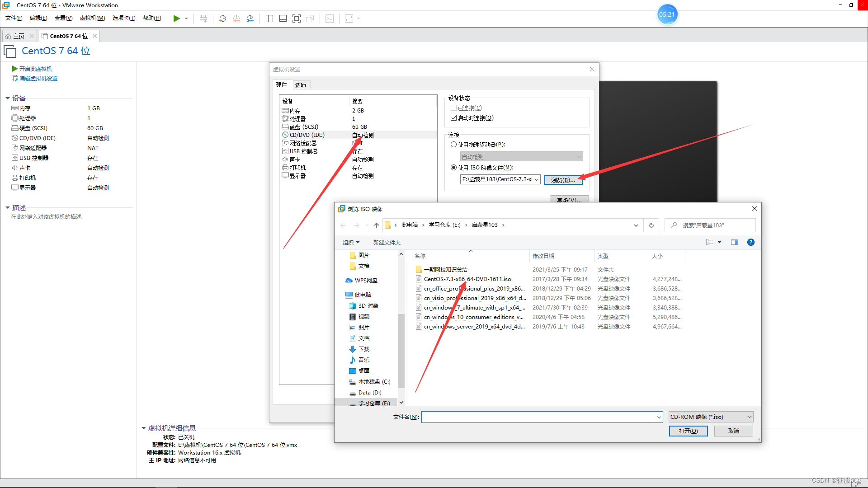Click the green power on toolbar icon

[176, 19]
